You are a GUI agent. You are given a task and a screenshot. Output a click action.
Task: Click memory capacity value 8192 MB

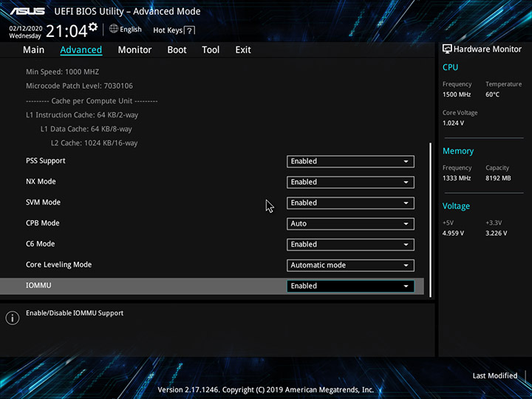(x=498, y=178)
